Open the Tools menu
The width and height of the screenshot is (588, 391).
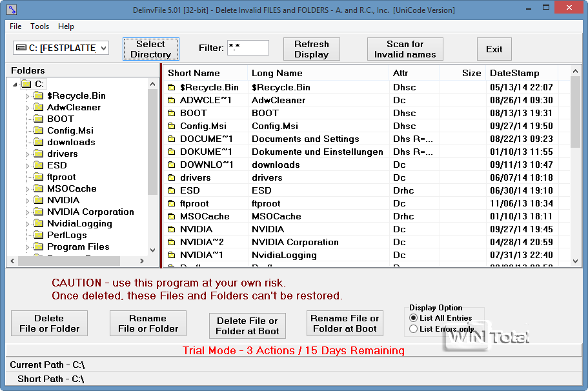point(40,26)
